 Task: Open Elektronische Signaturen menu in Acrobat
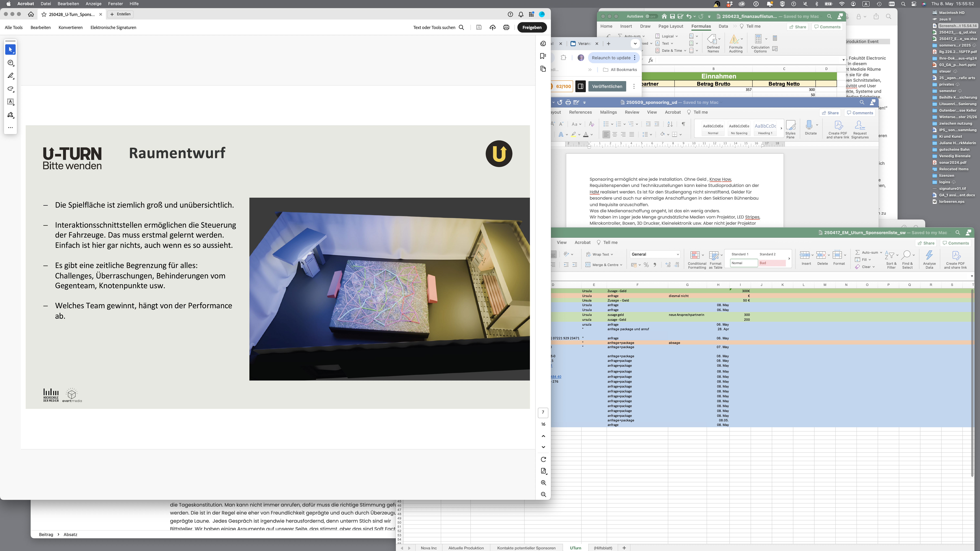pos(113,27)
